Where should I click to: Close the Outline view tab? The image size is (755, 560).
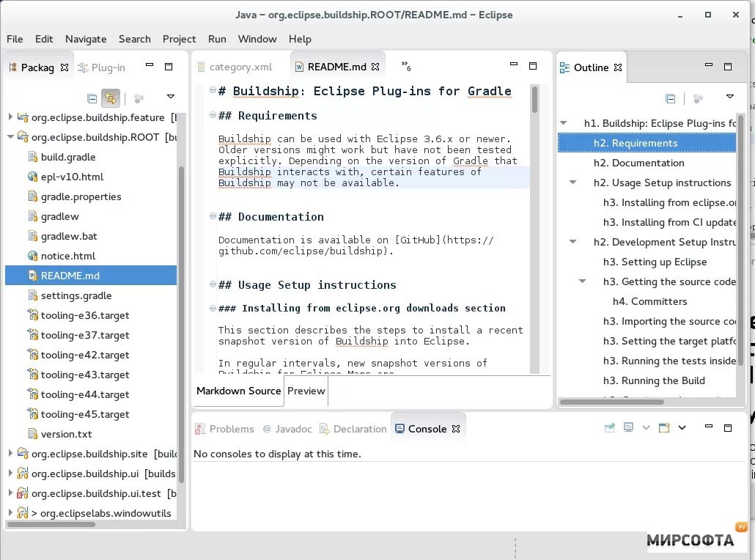(x=618, y=67)
